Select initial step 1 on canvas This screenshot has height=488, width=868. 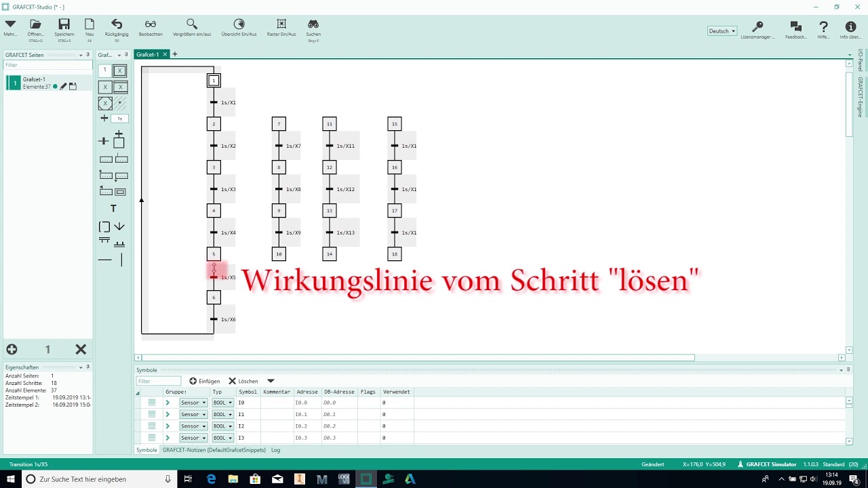tap(214, 81)
